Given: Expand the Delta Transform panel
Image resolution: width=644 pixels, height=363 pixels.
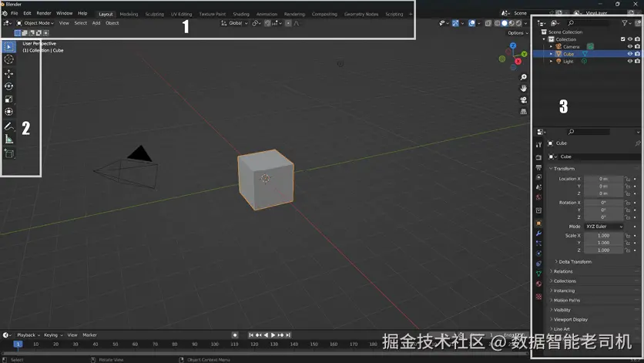Looking at the screenshot, I should [573, 262].
